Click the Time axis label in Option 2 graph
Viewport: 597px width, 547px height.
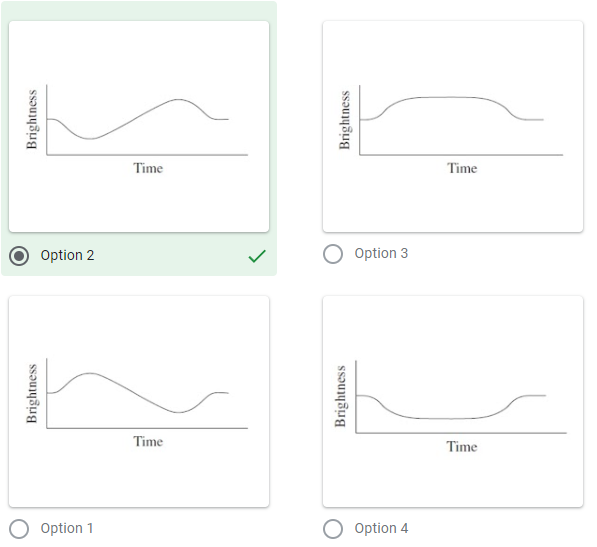click(148, 168)
